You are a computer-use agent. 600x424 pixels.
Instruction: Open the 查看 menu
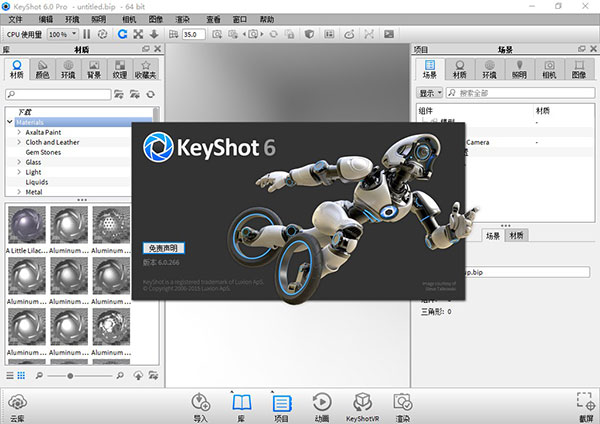(x=214, y=19)
